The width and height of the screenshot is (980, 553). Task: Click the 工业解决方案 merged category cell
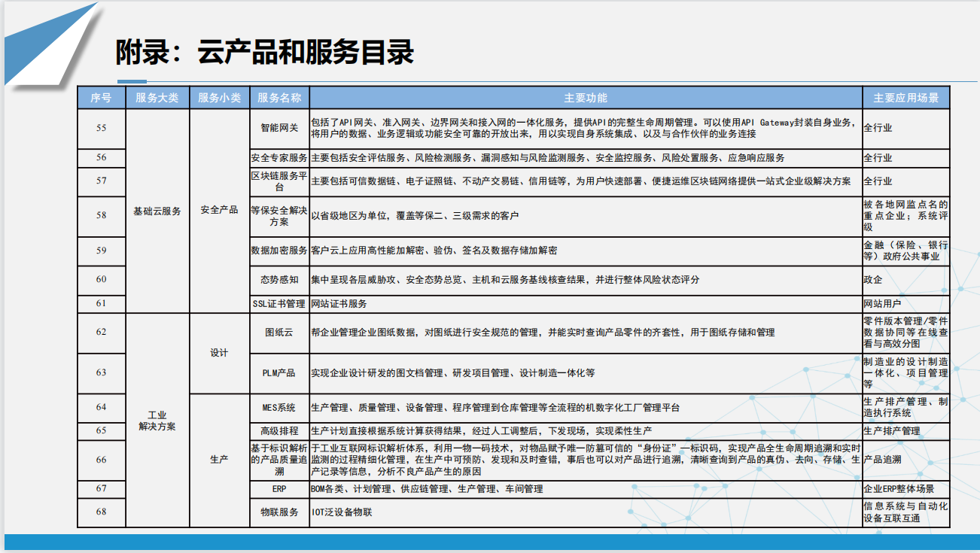coord(157,421)
